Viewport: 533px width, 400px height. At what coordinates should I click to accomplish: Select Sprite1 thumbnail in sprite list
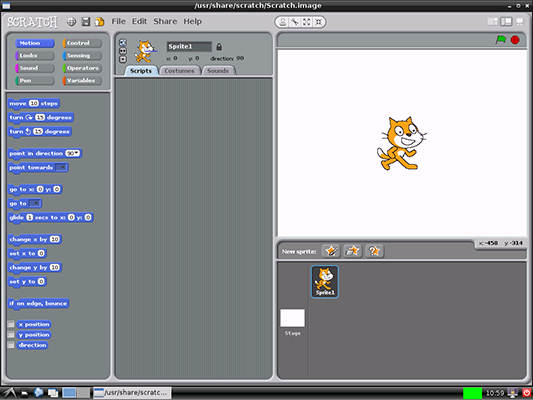325,282
